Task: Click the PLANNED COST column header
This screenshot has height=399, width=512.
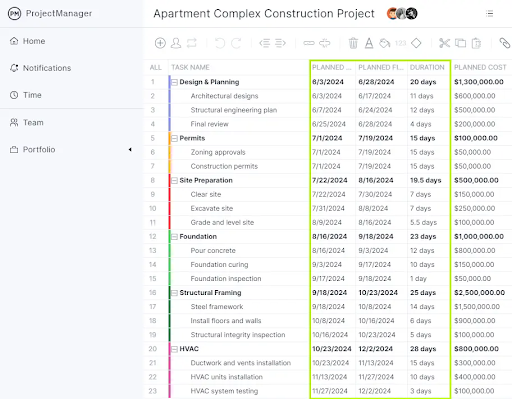Action: point(480,67)
